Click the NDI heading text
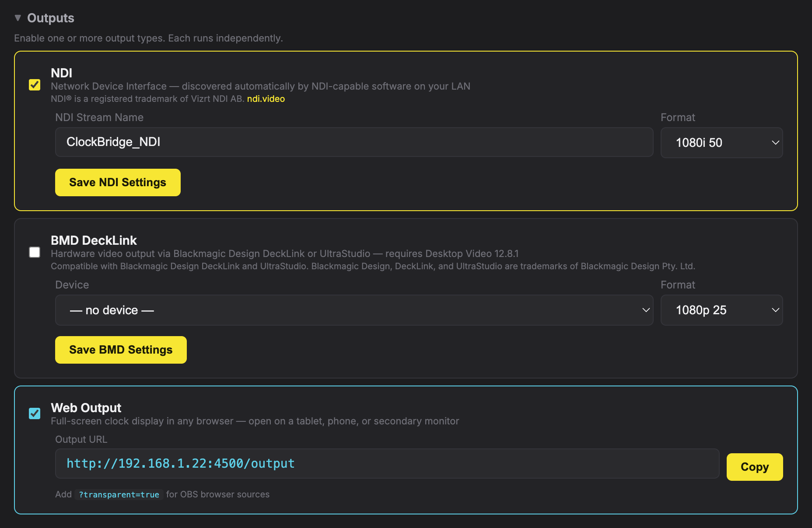The height and width of the screenshot is (528, 812). click(62, 73)
